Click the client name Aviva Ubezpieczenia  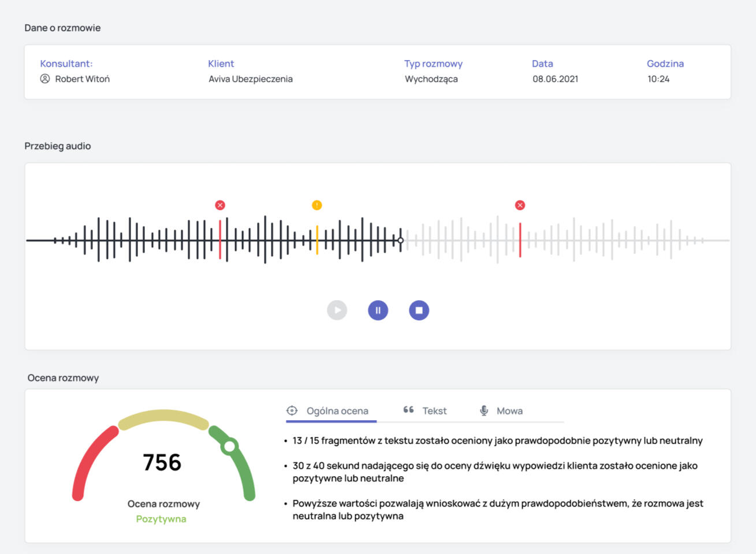tap(251, 79)
